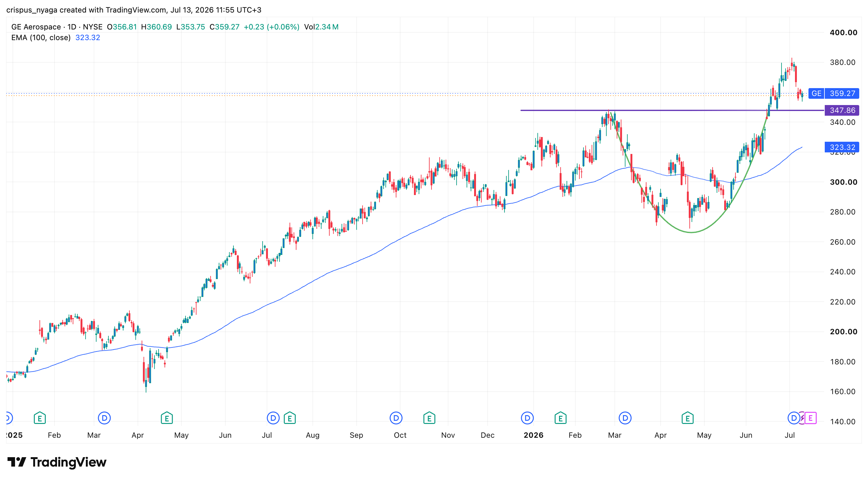Click the high value H360.69
This screenshot has width=868, height=481.
(156, 27)
